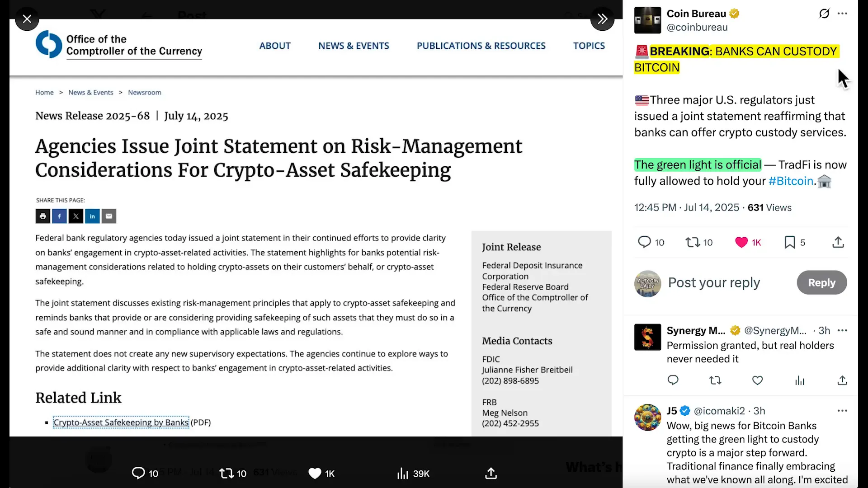Open the PUBLICATIONS & RESOURCES menu

click(481, 46)
